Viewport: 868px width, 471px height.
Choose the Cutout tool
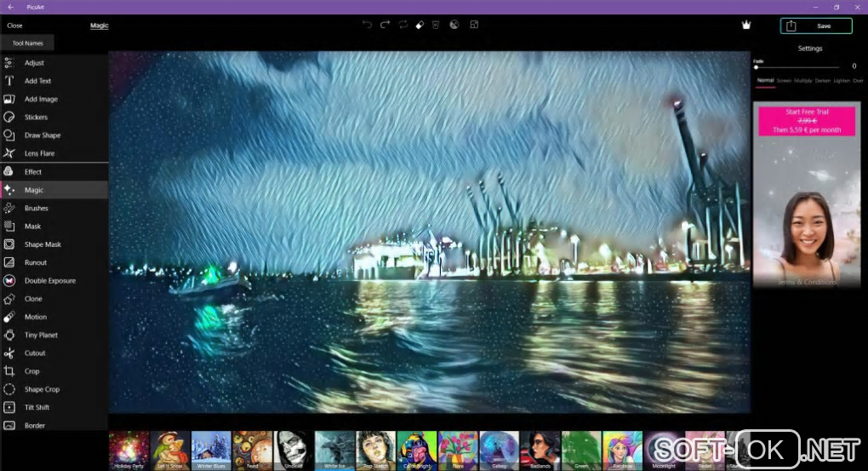click(x=54, y=353)
